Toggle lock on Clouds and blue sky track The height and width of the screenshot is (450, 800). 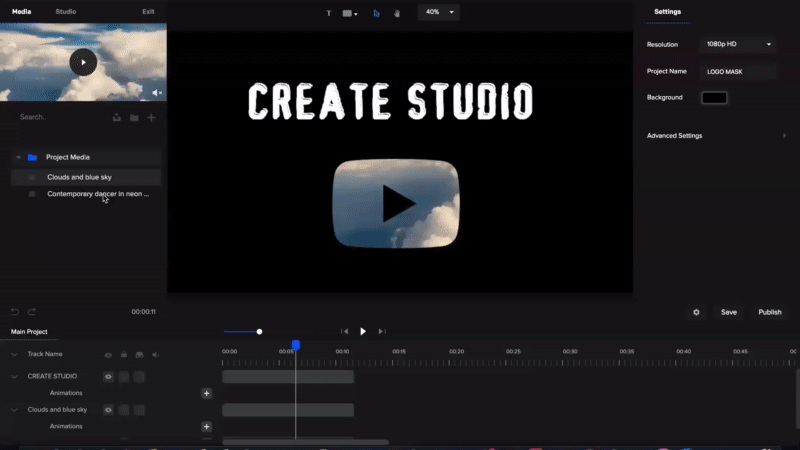pyautogui.click(x=124, y=410)
